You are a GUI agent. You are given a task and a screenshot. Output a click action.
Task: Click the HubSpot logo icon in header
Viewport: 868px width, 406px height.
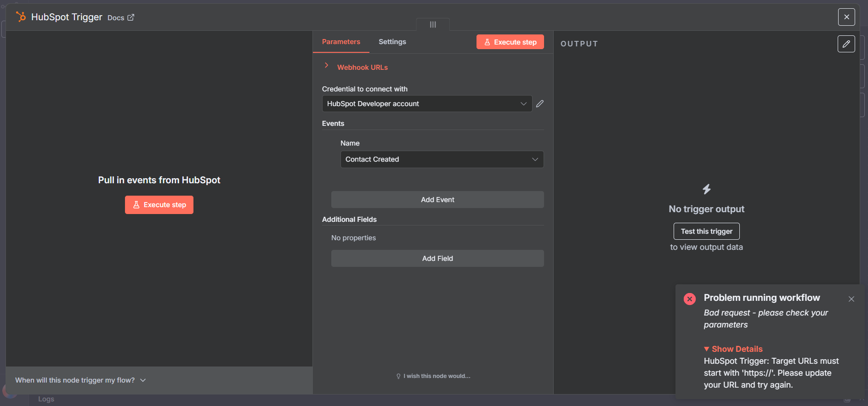(21, 17)
